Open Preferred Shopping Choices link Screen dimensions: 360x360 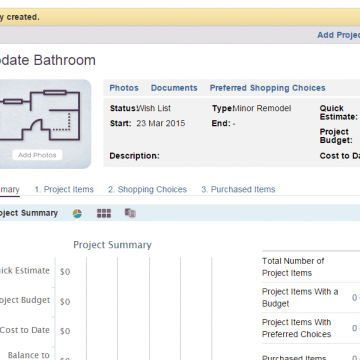tap(268, 88)
